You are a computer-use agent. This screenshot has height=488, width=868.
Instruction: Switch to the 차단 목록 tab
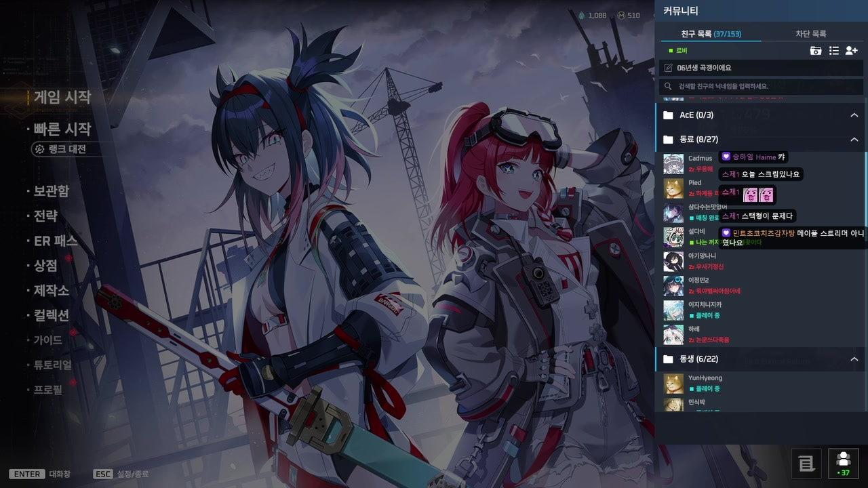[811, 34]
